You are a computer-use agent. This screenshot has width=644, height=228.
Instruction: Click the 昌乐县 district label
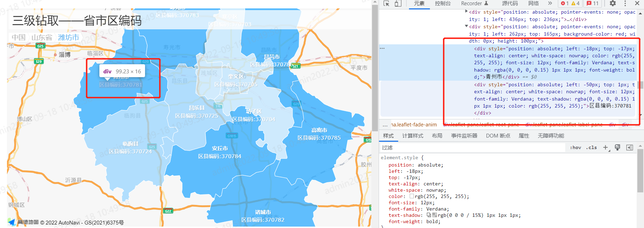tap(197, 108)
